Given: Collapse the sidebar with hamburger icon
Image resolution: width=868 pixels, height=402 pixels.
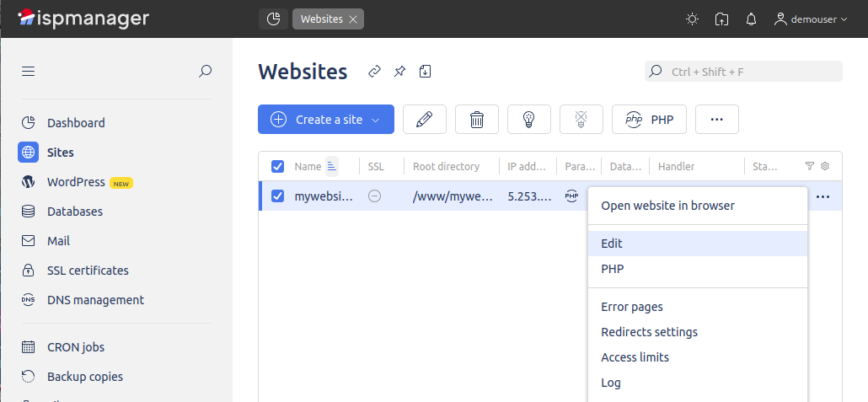Looking at the screenshot, I should (x=28, y=72).
